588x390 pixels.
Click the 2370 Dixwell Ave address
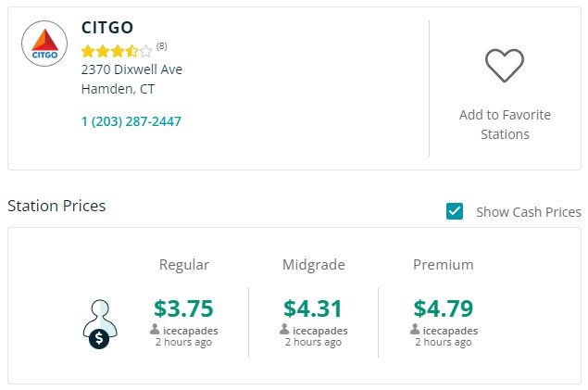(x=131, y=69)
